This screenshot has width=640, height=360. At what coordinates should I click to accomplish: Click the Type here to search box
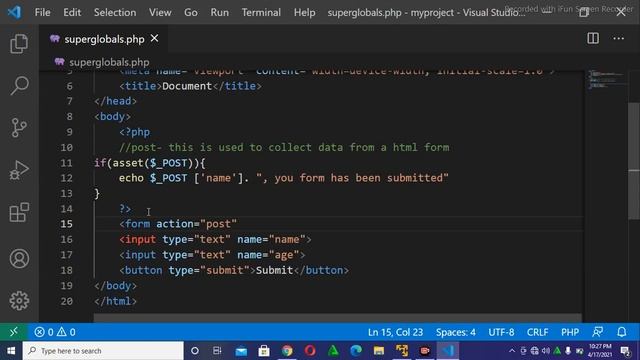tap(103, 351)
